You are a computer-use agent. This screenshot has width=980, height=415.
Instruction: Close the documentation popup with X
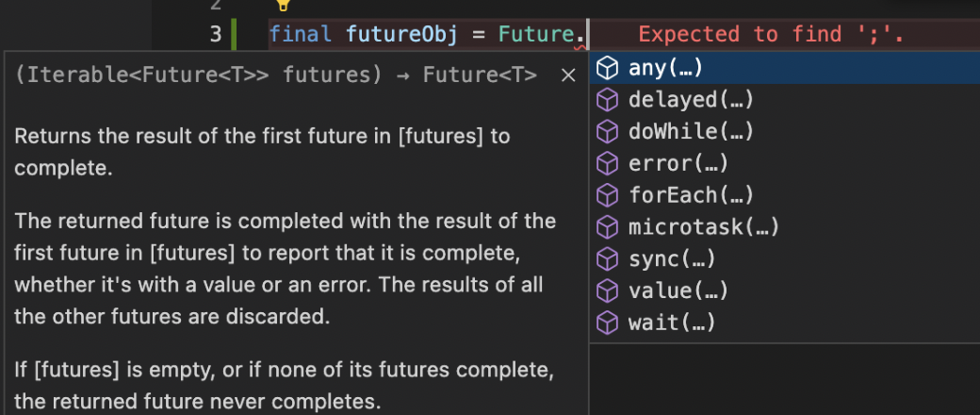[x=568, y=75]
